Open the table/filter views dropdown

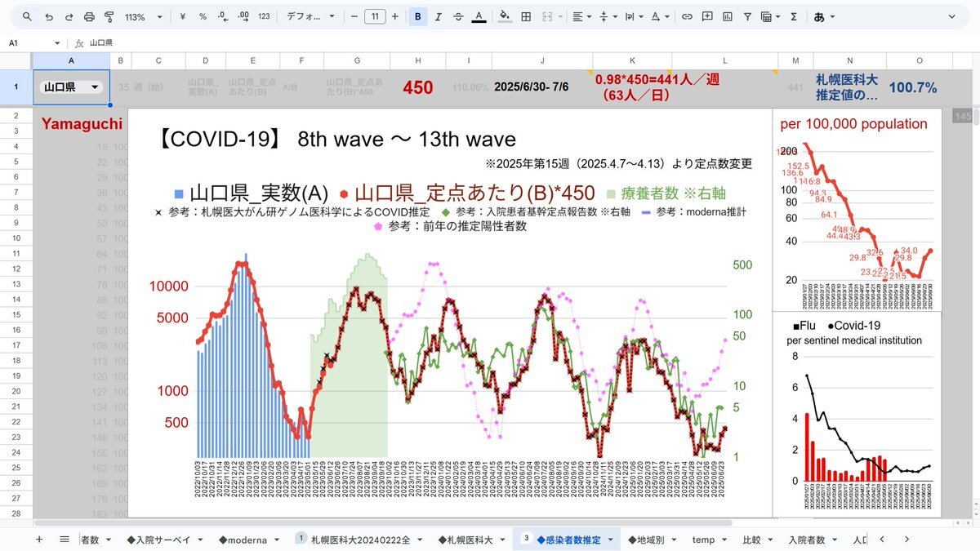point(770,16)
